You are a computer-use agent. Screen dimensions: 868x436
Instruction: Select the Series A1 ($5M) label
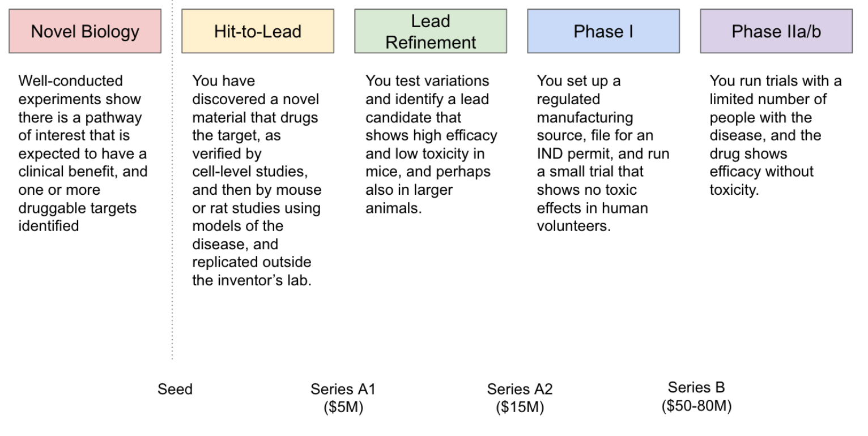click(343, 399)
